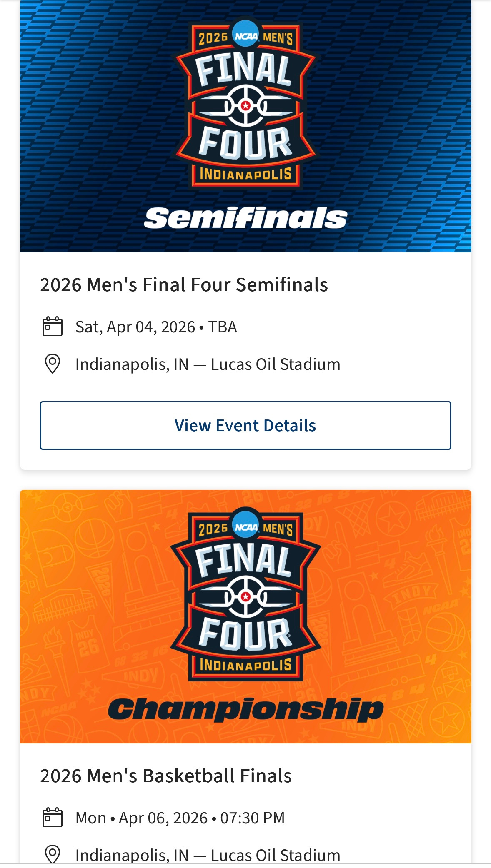
Task: Click the blue NCAA circle logo in Championship banner
Action: click(x=245, y=526)
